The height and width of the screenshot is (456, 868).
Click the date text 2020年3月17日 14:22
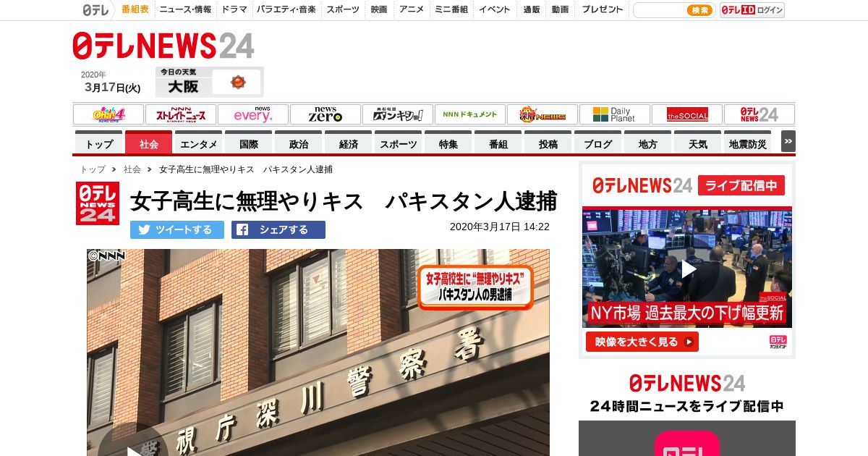(x=500, y=227)
